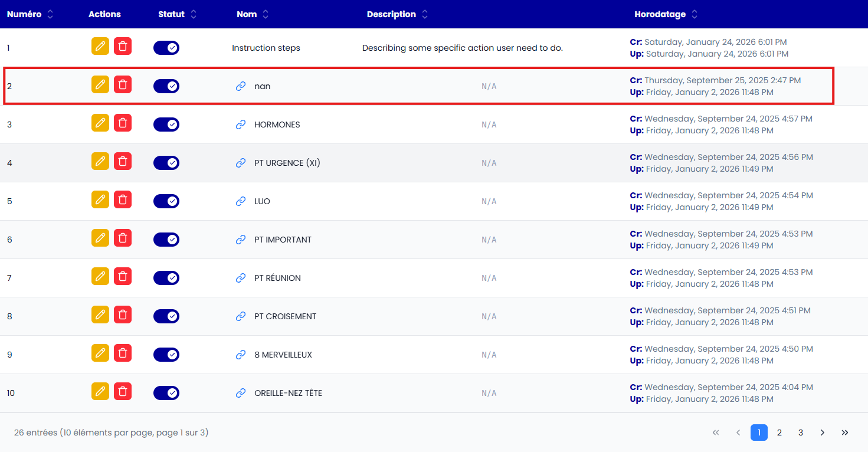The image size is (868, 452).
Task: Sort the table by Numéro
Action: 51,14
